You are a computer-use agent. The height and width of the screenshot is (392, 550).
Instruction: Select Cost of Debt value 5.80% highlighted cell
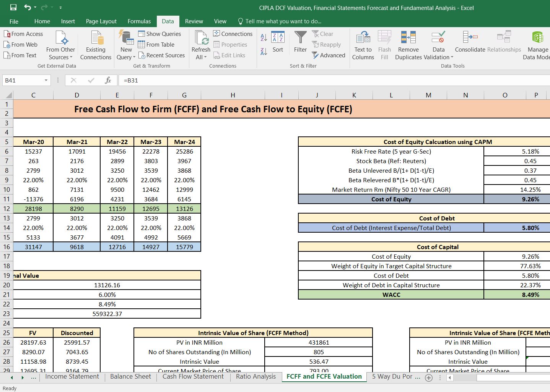click(517, 228)
